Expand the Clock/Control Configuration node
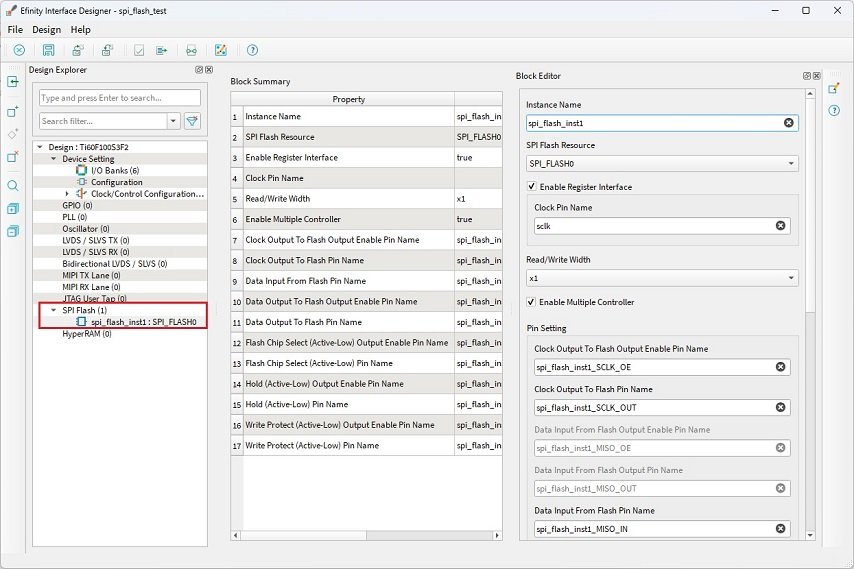Screen dimensions: 854x569 pos(67,193)
